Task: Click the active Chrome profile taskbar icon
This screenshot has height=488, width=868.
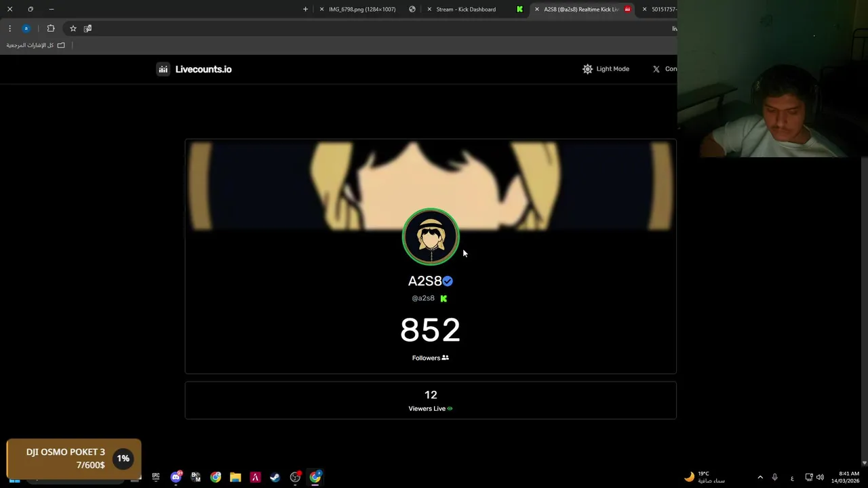Action: click(315, 477)
